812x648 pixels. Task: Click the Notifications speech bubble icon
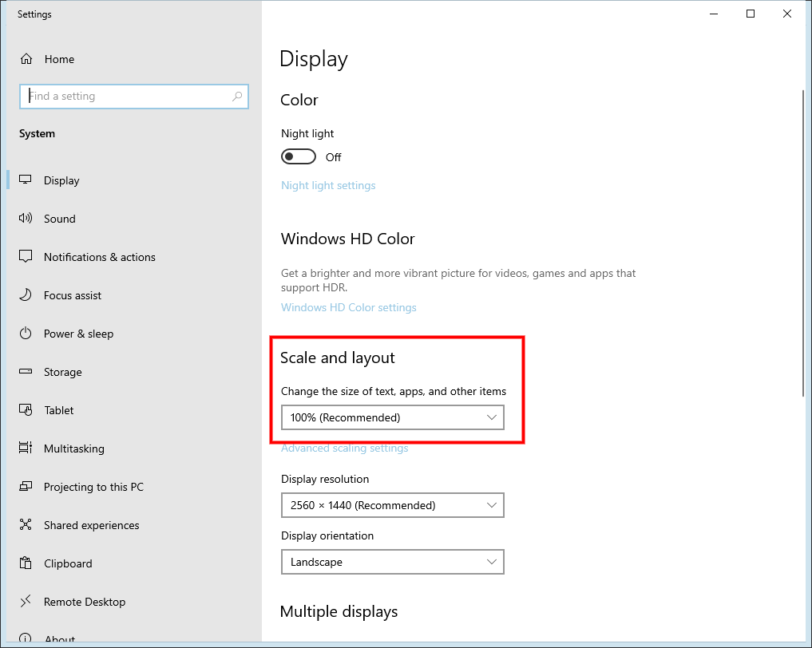[x=26, y=257]
